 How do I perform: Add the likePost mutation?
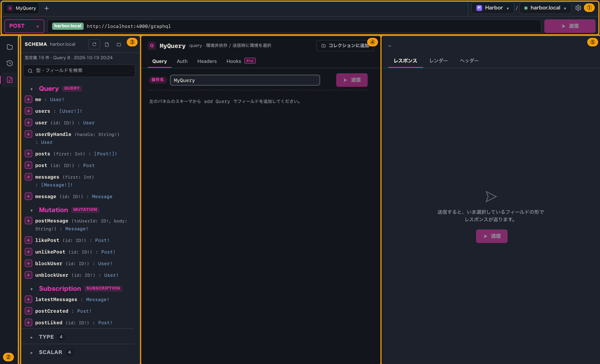click(28, 240)
